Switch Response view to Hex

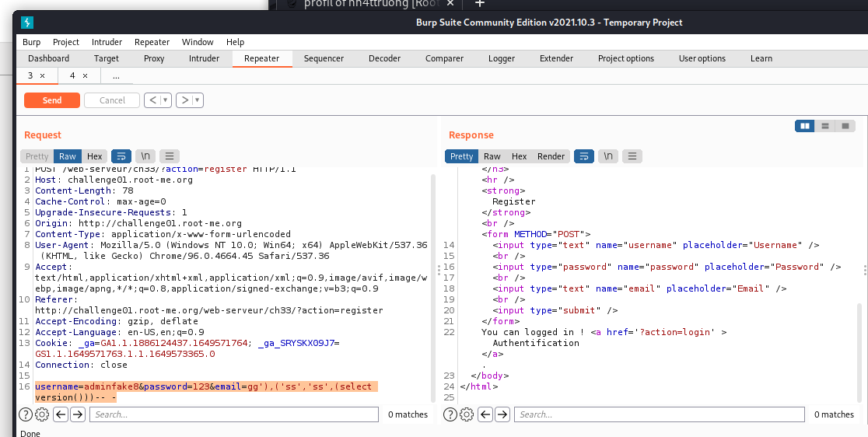(520, 156)
